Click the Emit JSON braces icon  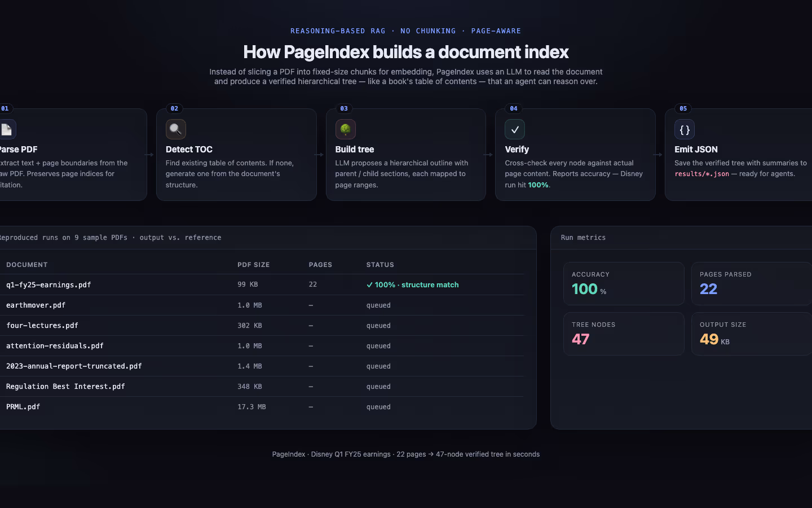(685, 129)
